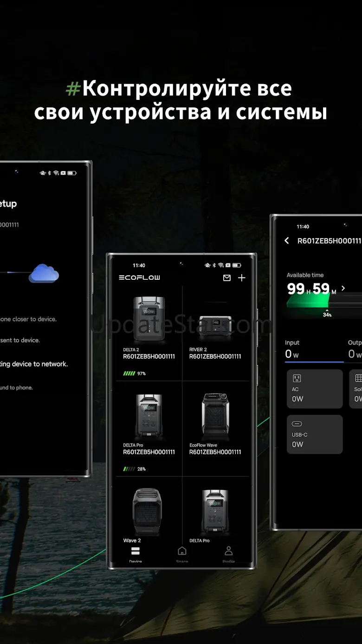The image size is (362, 644).
Task: Select the AC outlet tile
Action: click(x=315, y=389)
